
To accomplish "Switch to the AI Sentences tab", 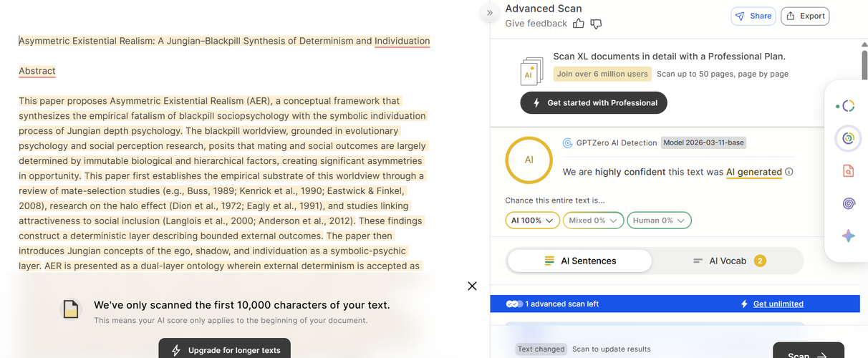I will pyautogui.click(x=579, y=261).
